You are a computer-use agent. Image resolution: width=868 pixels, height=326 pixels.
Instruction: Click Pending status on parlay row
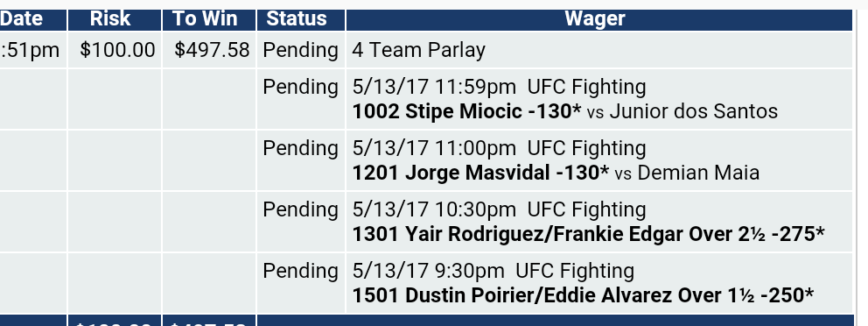click(300, 51)
